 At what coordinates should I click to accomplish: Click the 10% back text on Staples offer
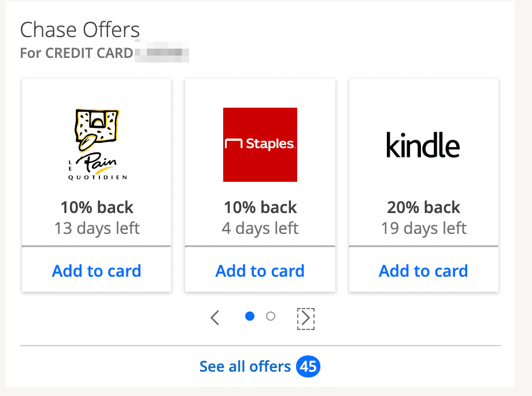(x=260, y=207)
